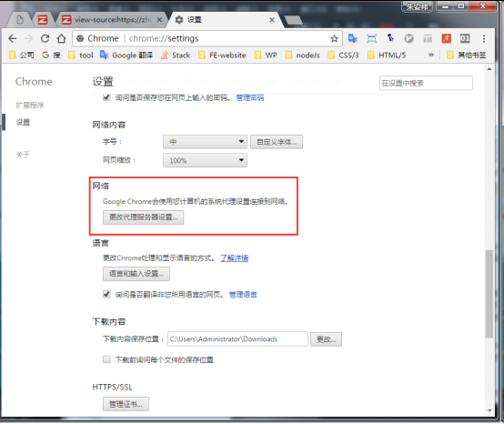Show hidden bookmarks with the chevron
Screen dimensions: 504x424
point(431,55)
